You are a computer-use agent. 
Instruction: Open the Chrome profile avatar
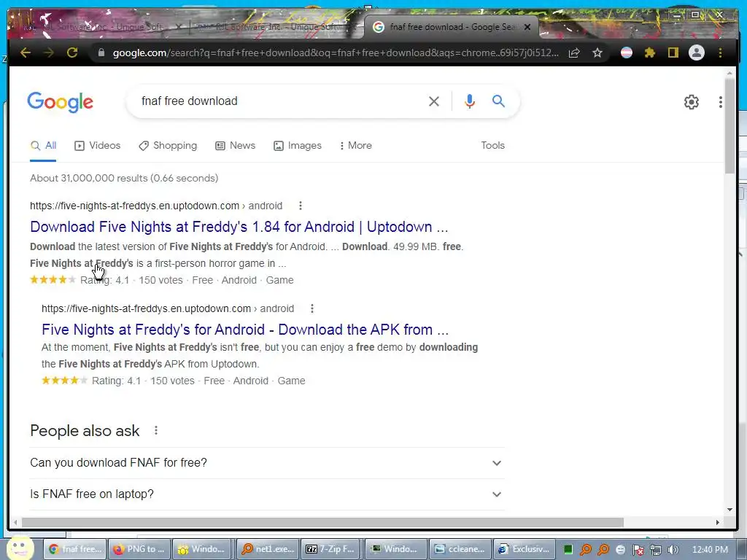point(697,52)
